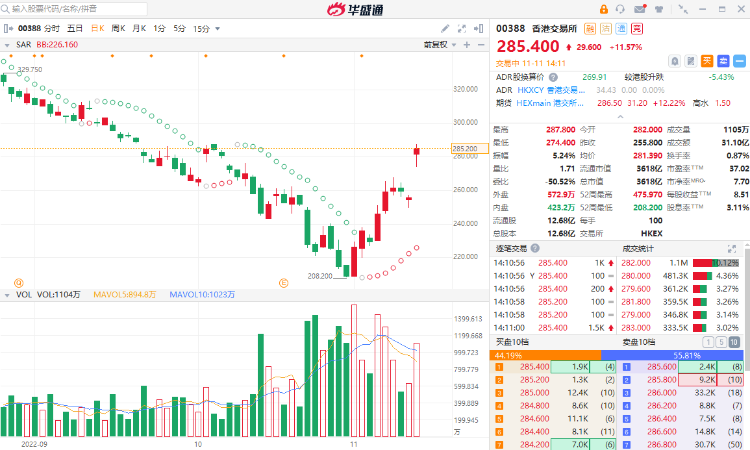Select ask level 1 price 285.600
The width and height of the screenshot is (750, 450).
(662, 367)
